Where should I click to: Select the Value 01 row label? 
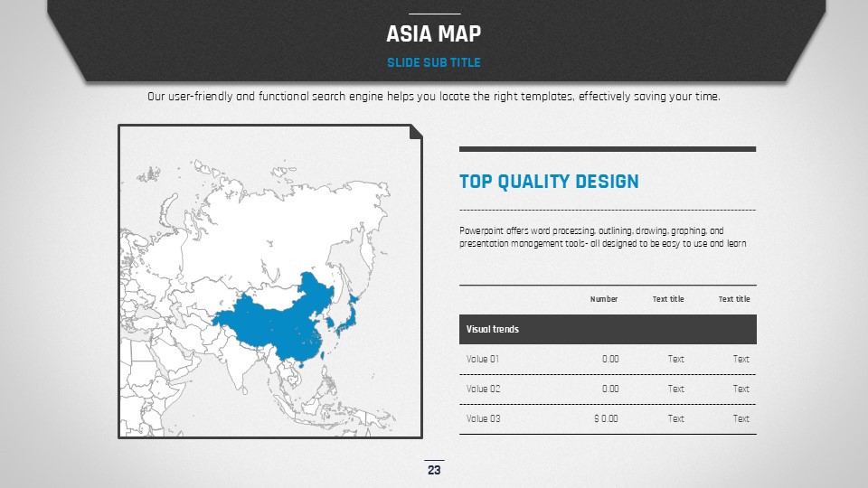coord(483,359)
